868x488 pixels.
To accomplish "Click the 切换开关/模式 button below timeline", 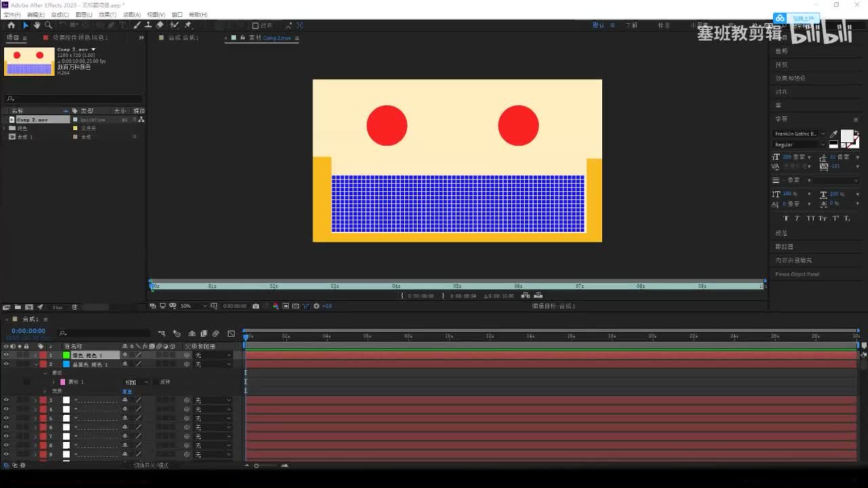I will 151,465.
